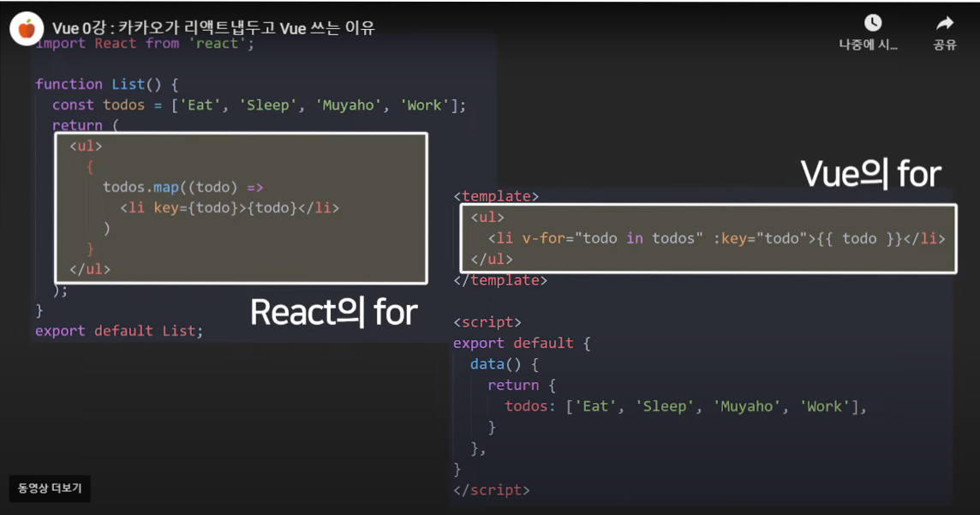
Task: Click the '나중에 시...' label text
Action: [x=868, y=45]
